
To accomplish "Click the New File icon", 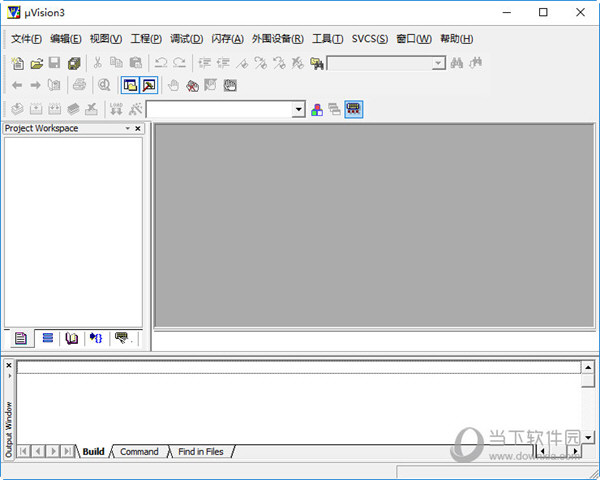I will pyautogui.click(x=17, y=63).
